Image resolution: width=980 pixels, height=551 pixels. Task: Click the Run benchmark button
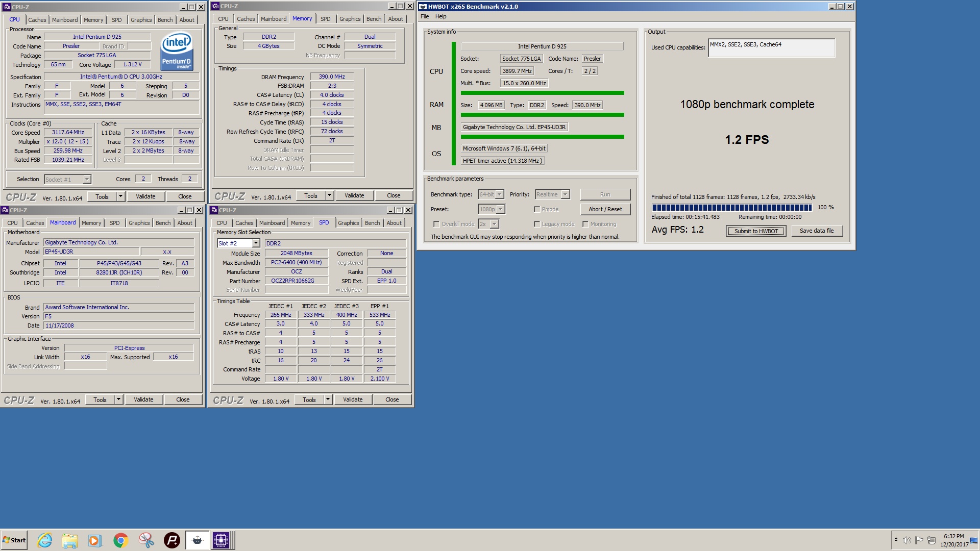click(x=605, y=194)
